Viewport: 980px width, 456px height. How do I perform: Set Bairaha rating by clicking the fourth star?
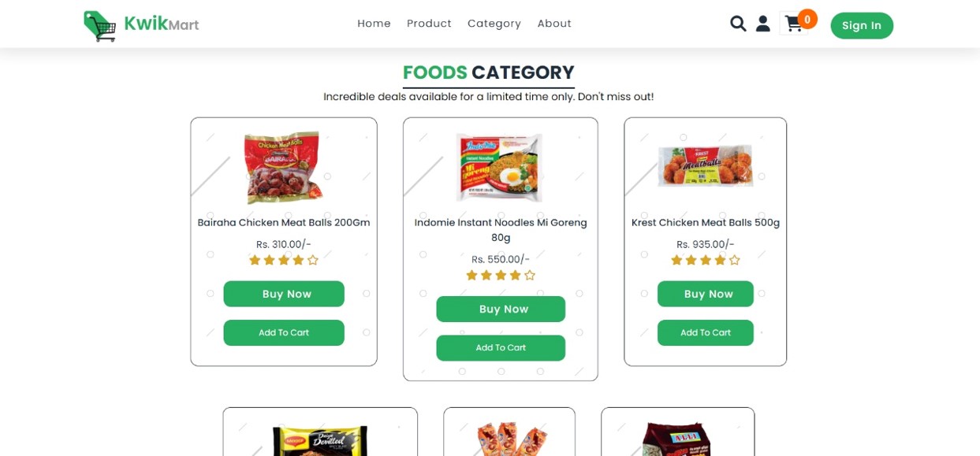[x=298, y=259]
